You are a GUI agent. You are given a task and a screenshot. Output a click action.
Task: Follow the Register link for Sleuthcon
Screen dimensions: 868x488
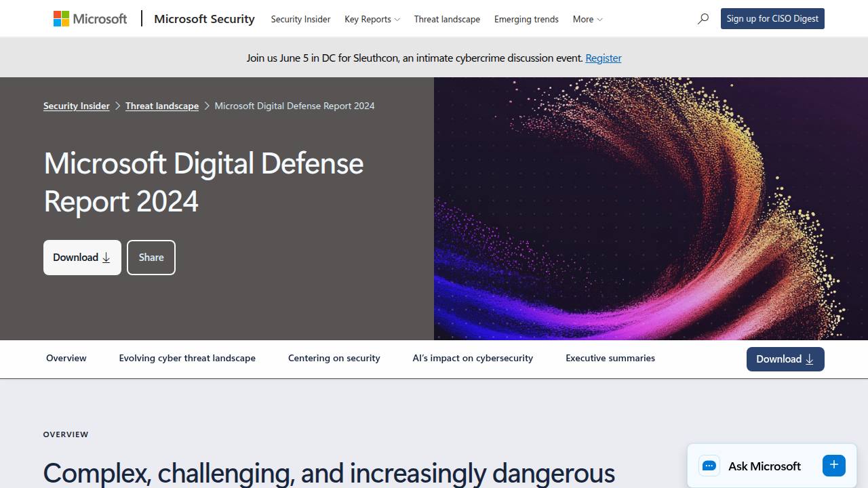point(604,58)
